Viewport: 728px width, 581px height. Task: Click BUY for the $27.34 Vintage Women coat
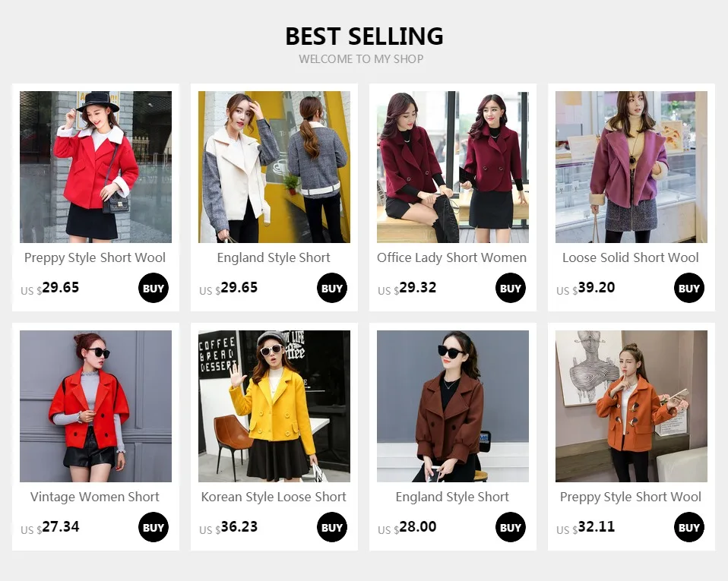click(154, 527)
